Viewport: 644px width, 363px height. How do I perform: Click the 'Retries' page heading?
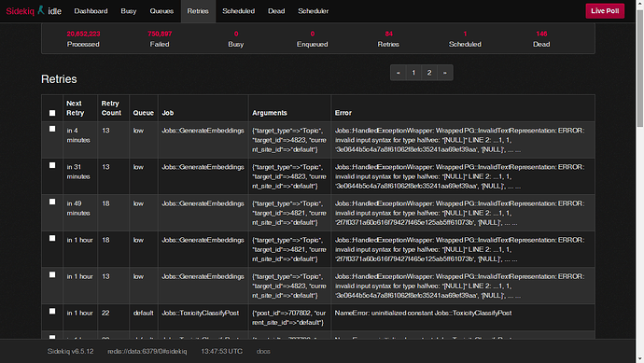tap(59, 78)
